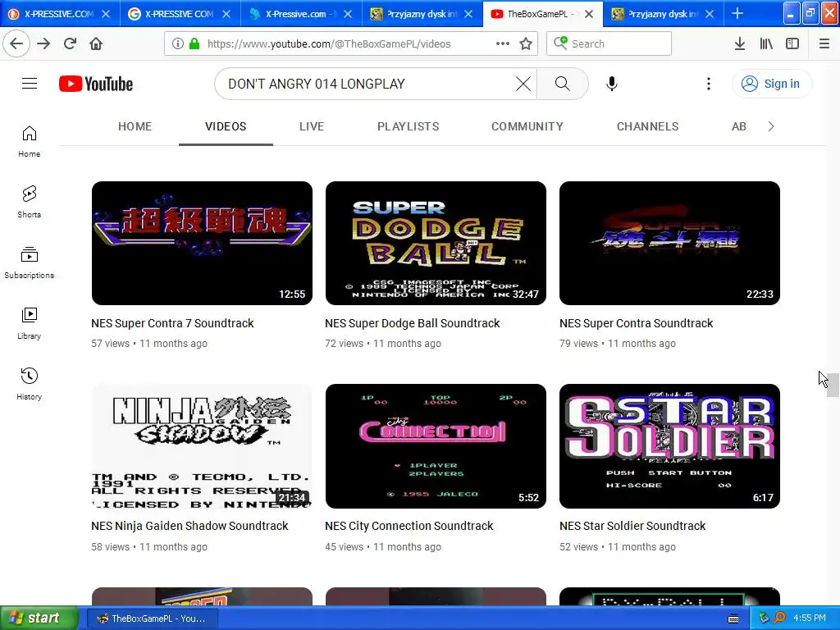Open a new browser tab

point(737,13)
